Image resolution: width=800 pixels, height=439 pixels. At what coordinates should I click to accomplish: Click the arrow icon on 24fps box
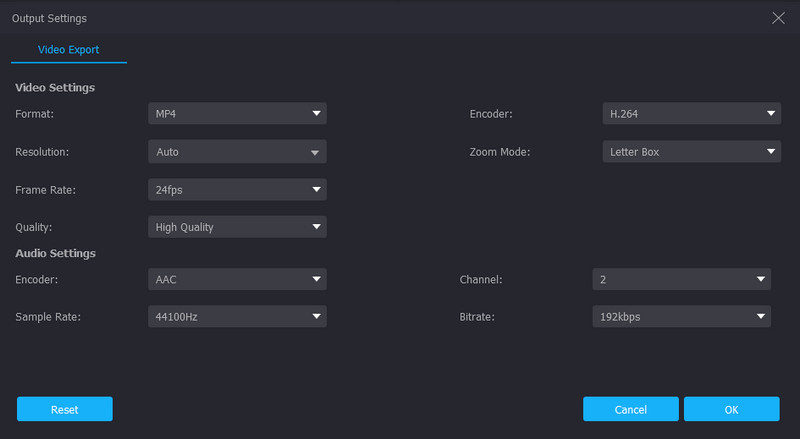(x=316, y=189)
